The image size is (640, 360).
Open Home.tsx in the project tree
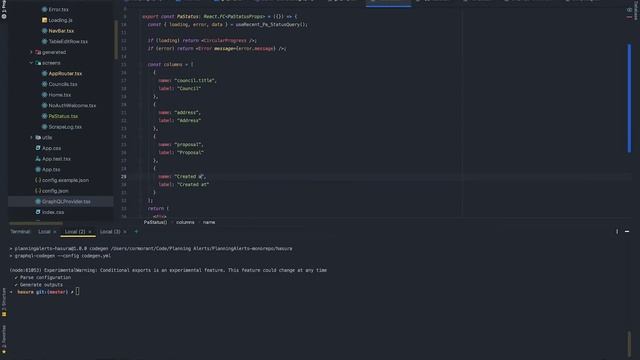click(x=60, y=95)
